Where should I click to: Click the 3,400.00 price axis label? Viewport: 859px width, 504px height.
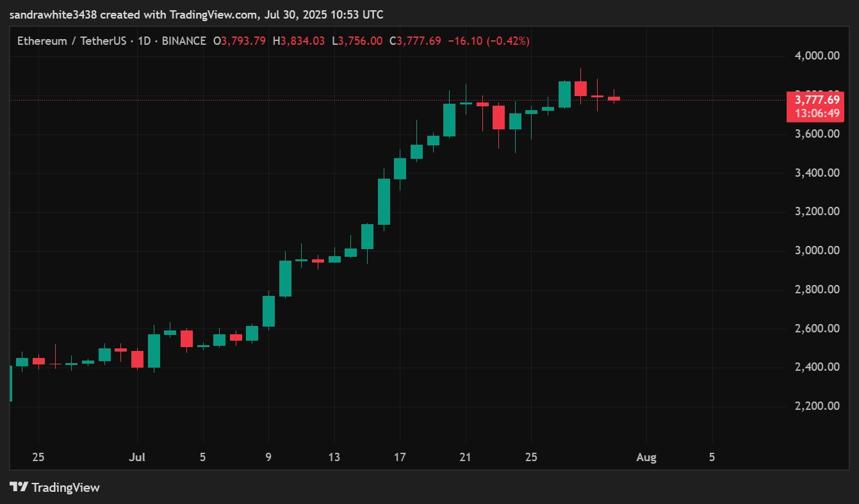(817, 173)
